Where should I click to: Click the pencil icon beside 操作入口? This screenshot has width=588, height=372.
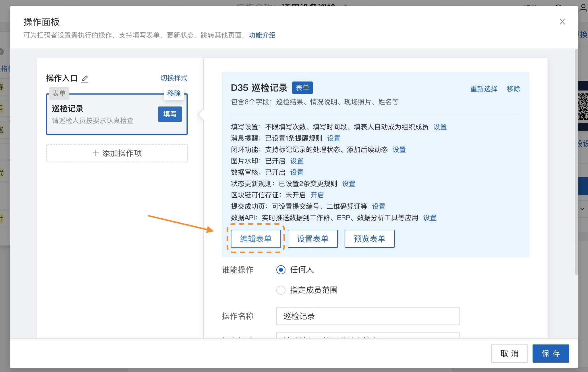[85, 79]
